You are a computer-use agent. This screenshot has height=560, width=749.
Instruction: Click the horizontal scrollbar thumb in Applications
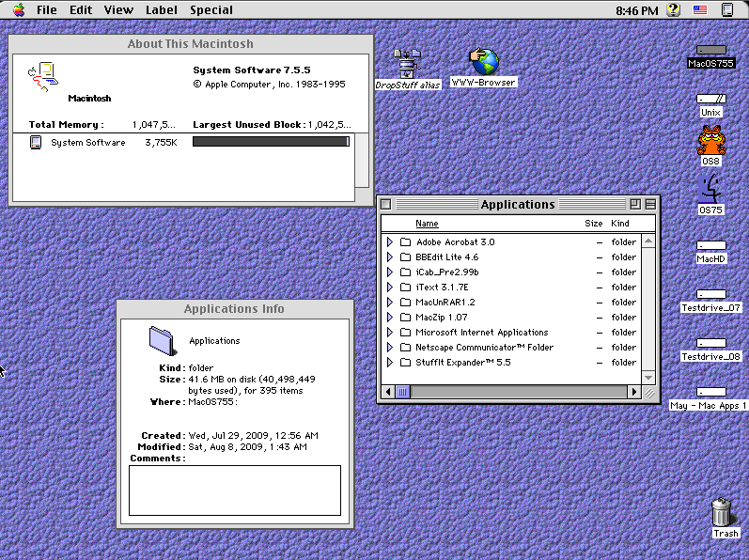point(403,392)
